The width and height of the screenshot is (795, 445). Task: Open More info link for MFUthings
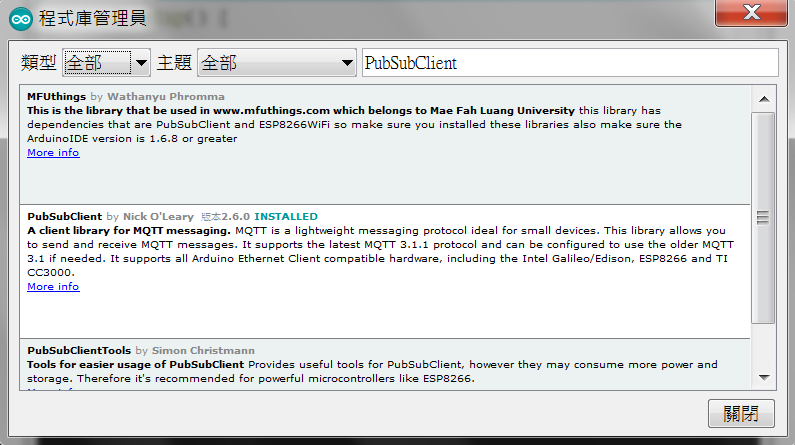tap(53, 153)
